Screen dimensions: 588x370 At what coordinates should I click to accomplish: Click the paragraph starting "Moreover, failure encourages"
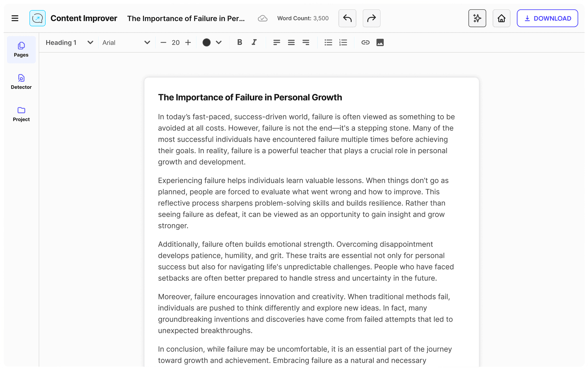(305, 313)
